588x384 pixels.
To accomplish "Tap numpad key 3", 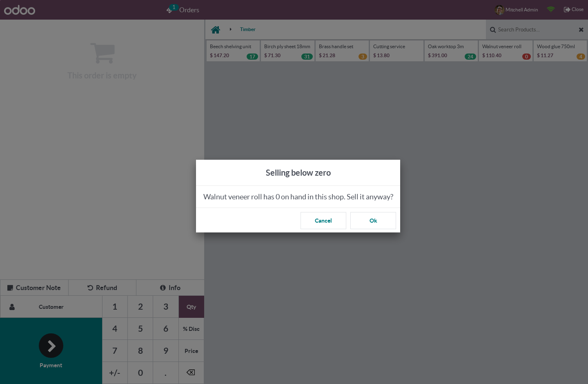I will click(x=166, y=307).
